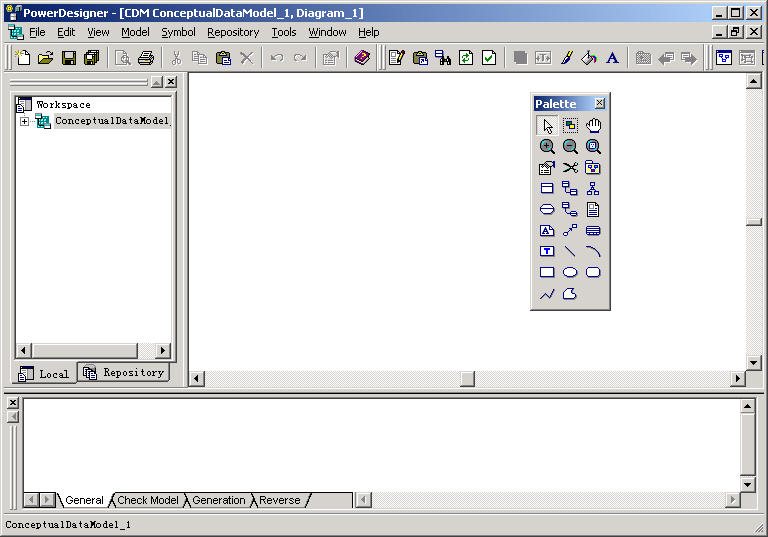Click the Open folder toolbar icon
768x537 pixels.
click(x=46, y=58)
